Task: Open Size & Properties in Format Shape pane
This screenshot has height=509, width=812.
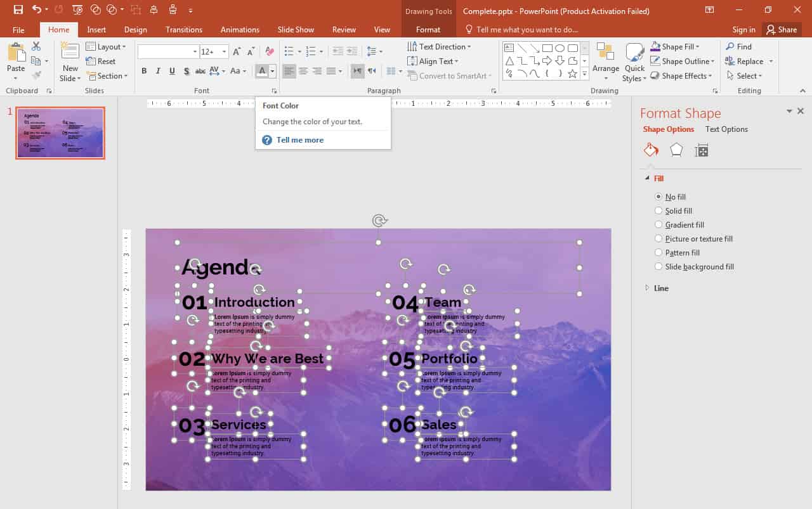Action: (700, 150)
